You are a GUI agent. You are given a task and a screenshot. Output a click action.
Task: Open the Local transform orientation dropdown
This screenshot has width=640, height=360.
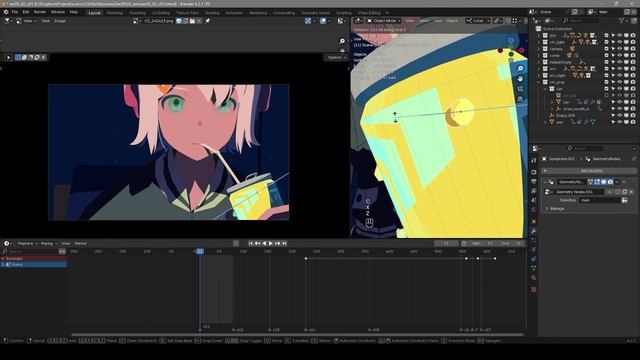tap(478, 21)
